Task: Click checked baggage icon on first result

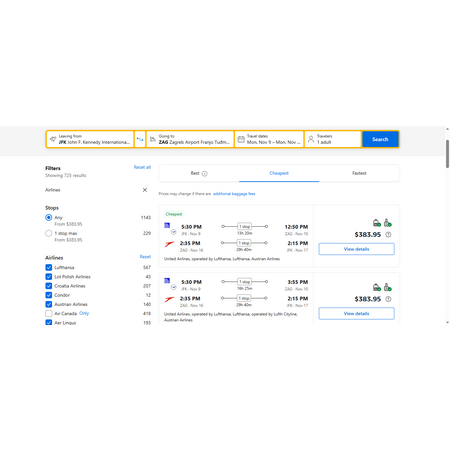Action: (x=387, y=223)
